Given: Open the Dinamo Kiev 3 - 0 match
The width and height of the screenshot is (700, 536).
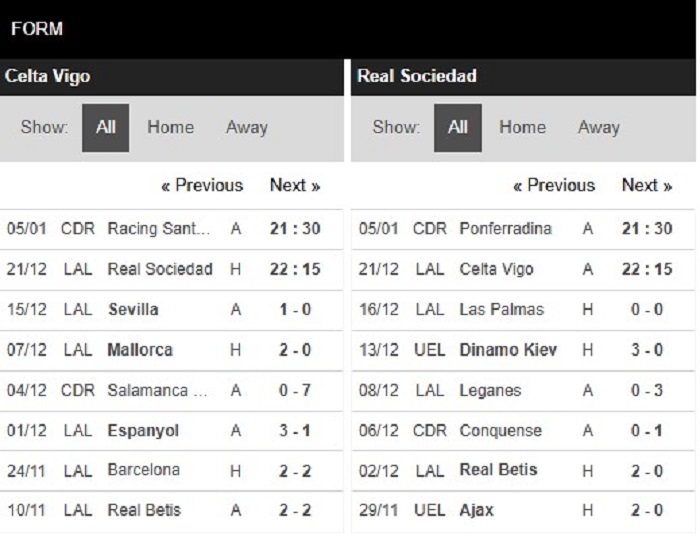Looking at the screenshot, I should [x=523, y=350].
